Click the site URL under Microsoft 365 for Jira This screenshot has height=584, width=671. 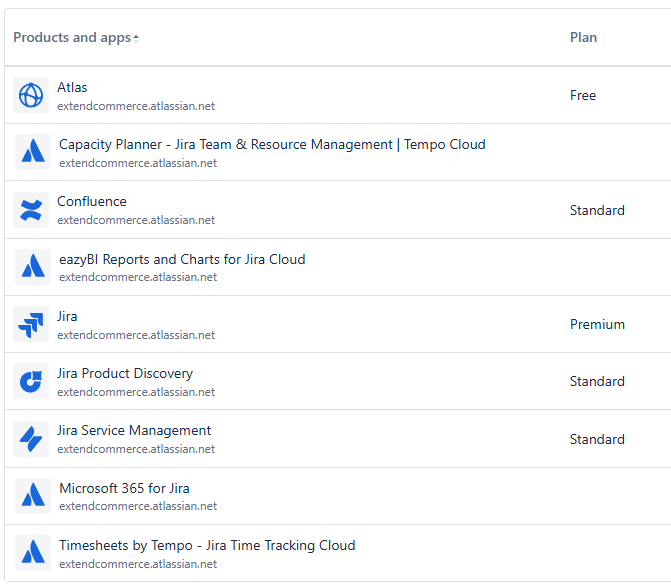point(138,507)
